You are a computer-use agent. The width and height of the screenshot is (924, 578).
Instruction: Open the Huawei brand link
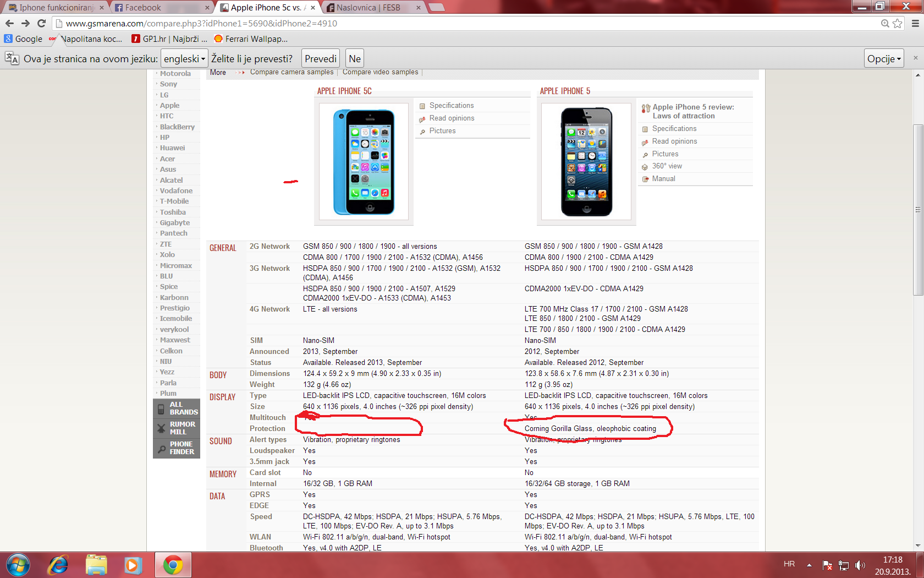(172, 148)
